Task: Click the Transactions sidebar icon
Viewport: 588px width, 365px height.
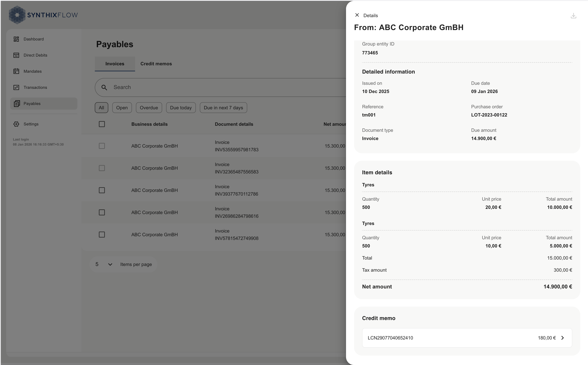Action: point(16,87)
